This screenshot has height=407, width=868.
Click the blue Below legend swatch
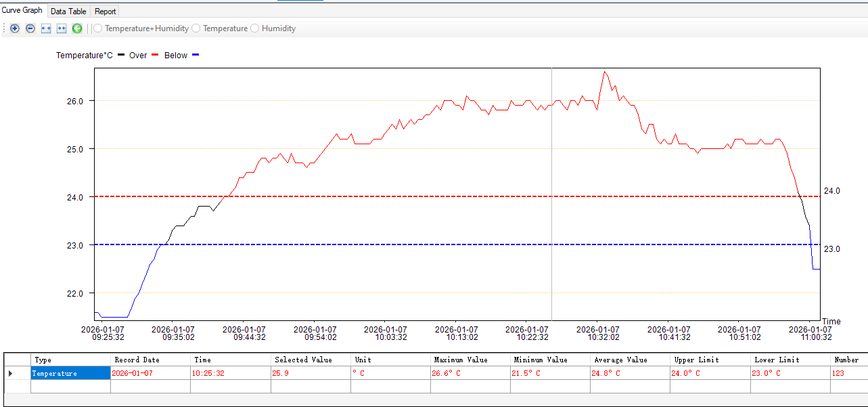click(196, 55)
